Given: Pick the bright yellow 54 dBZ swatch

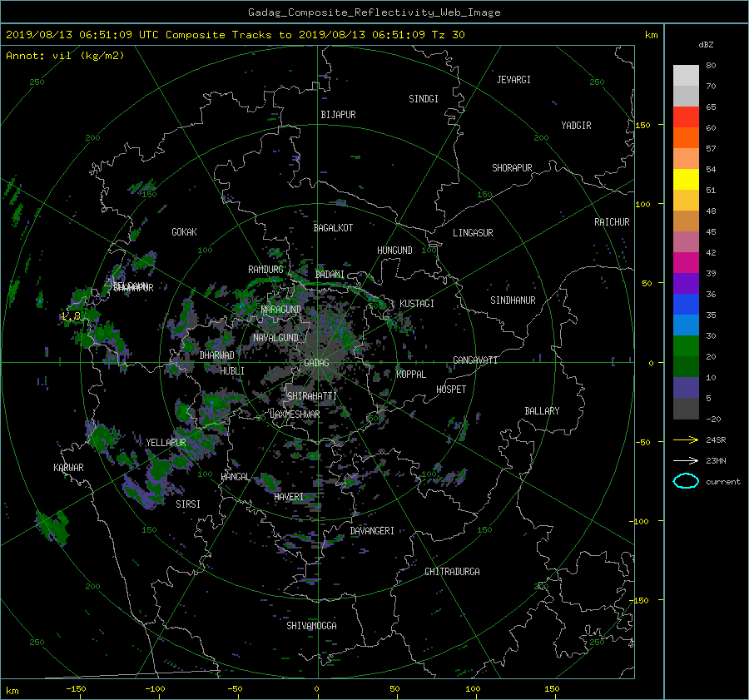Looking at the screenshot, I should (686, 179).
